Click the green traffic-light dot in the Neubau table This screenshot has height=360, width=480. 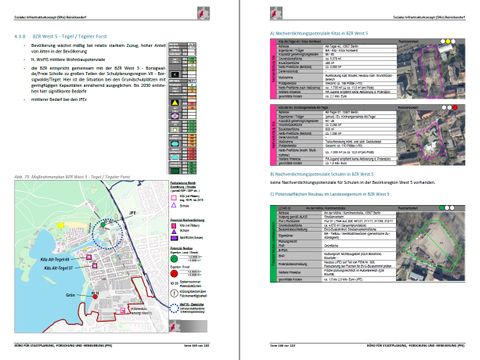point(442,208)
